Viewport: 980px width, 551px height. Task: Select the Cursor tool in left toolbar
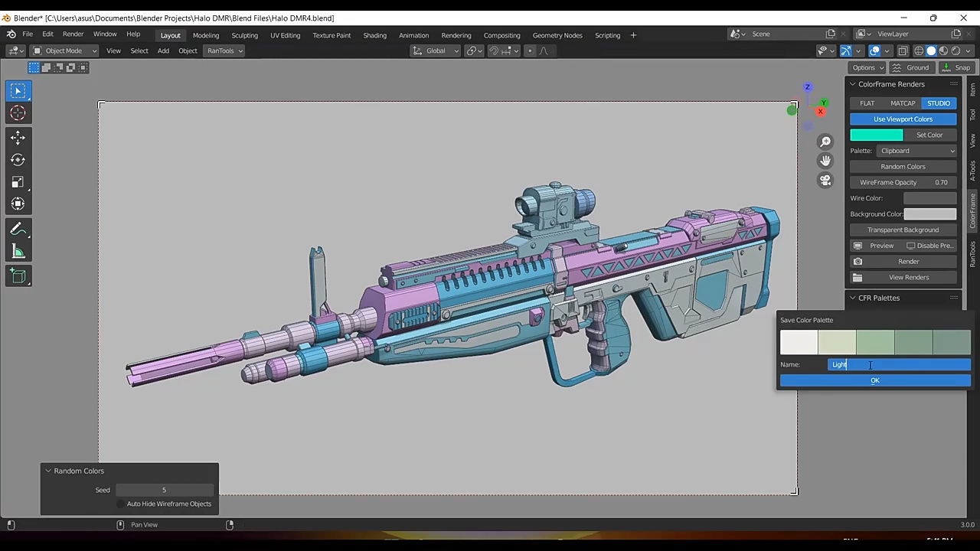coord(18,113)
